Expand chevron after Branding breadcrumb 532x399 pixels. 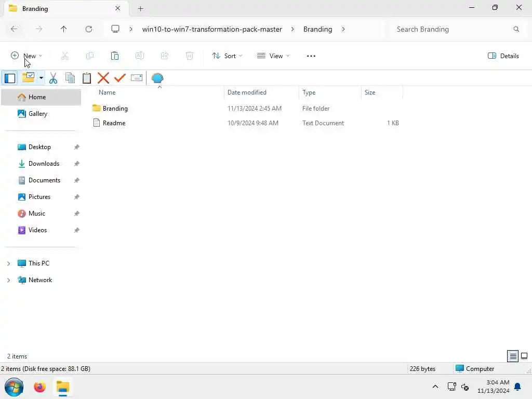(343, 29)
